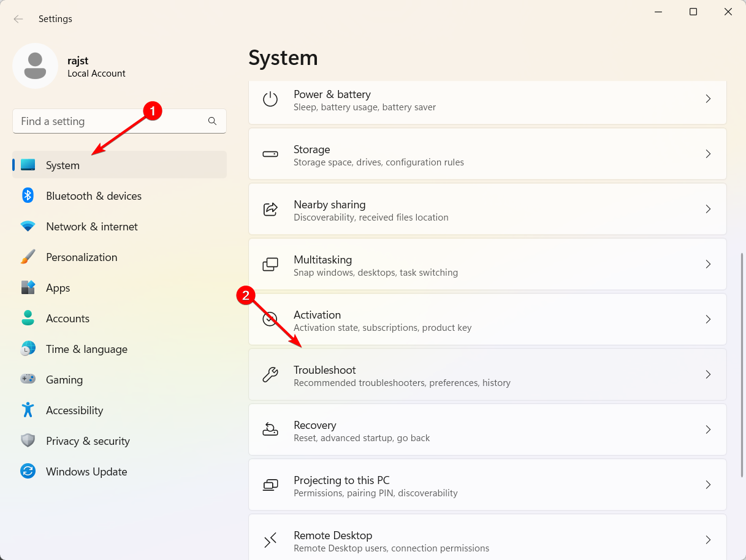Minimize the Settings window
Viewport: 746px width, 560px height.
[658, 12]
